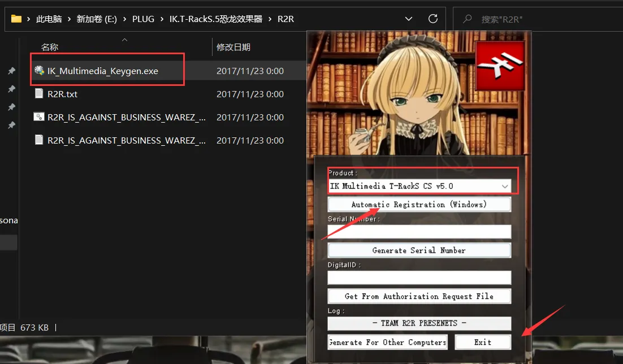The height and width of the screenshot is (364, 623).
Task: Click the red IK Multimedia logo
Action: [500, 66]
